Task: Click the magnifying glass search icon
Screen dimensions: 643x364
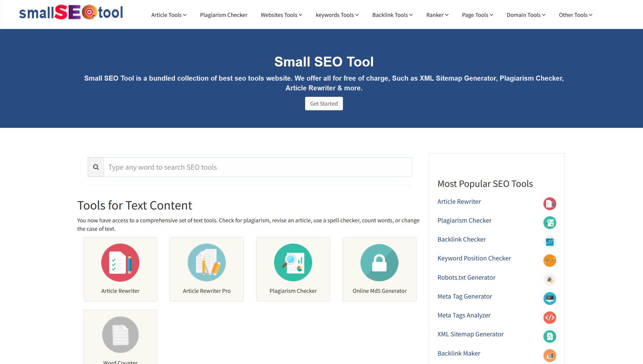Action: coord(96,167)
